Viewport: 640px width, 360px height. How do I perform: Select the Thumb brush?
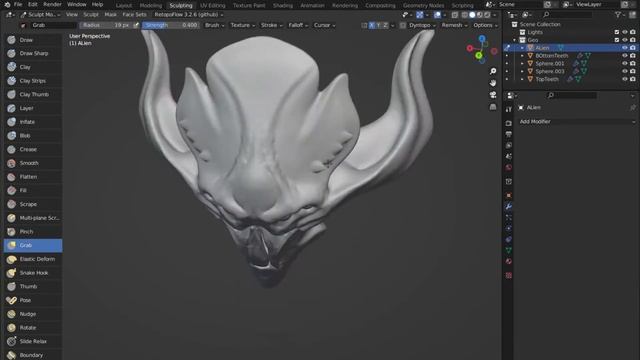coord(33,287)
